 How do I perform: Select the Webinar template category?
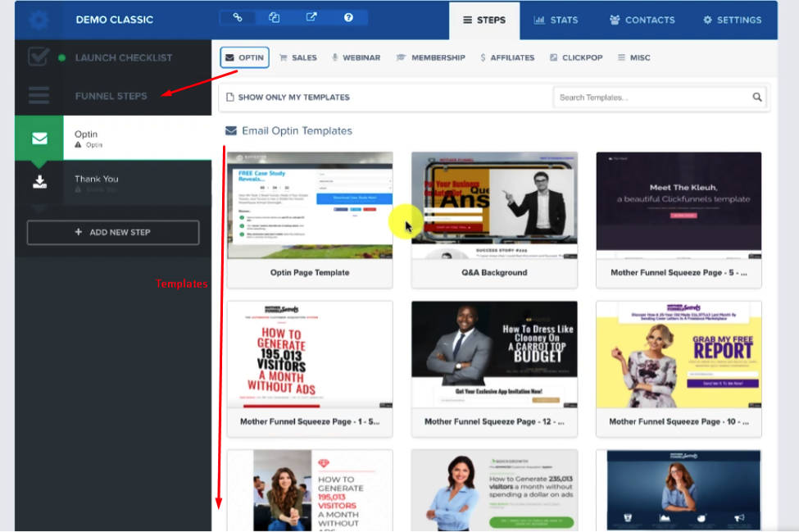(x=356, y=57)
